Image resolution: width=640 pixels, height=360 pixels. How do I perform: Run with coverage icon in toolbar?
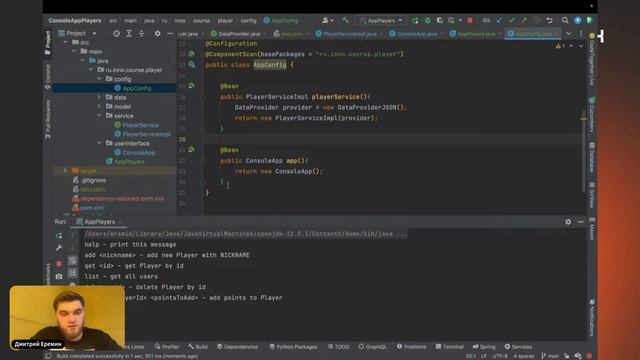(440, 20)
